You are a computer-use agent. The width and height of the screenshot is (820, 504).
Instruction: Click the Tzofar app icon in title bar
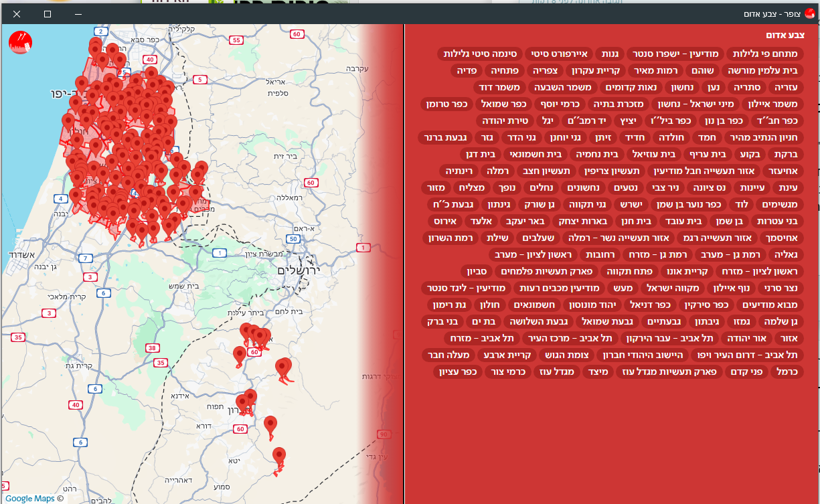(x=809, y=13)
